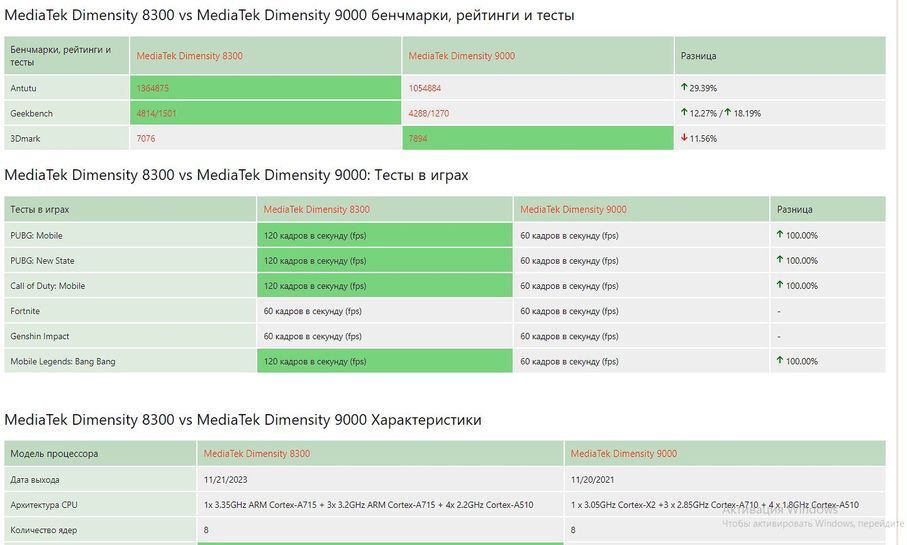Click 3Dmark score 7894
The image size is (907, 545).
click(418, 138)
